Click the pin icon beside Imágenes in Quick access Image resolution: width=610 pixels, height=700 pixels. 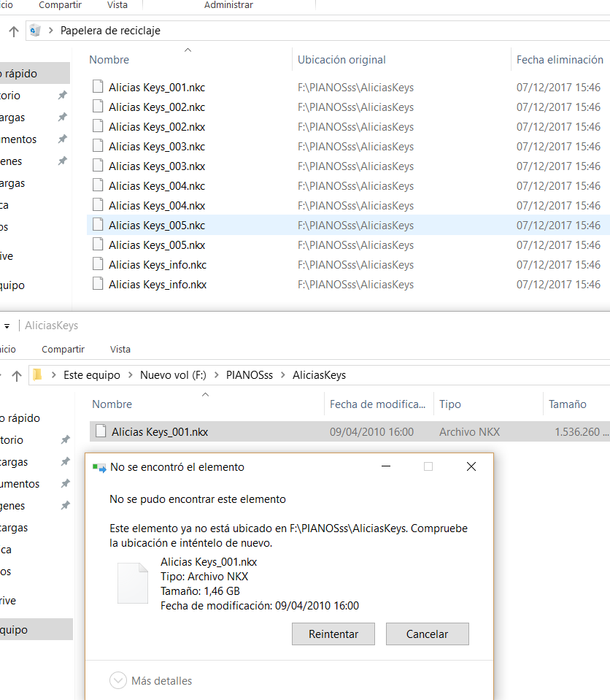(64, 161)
